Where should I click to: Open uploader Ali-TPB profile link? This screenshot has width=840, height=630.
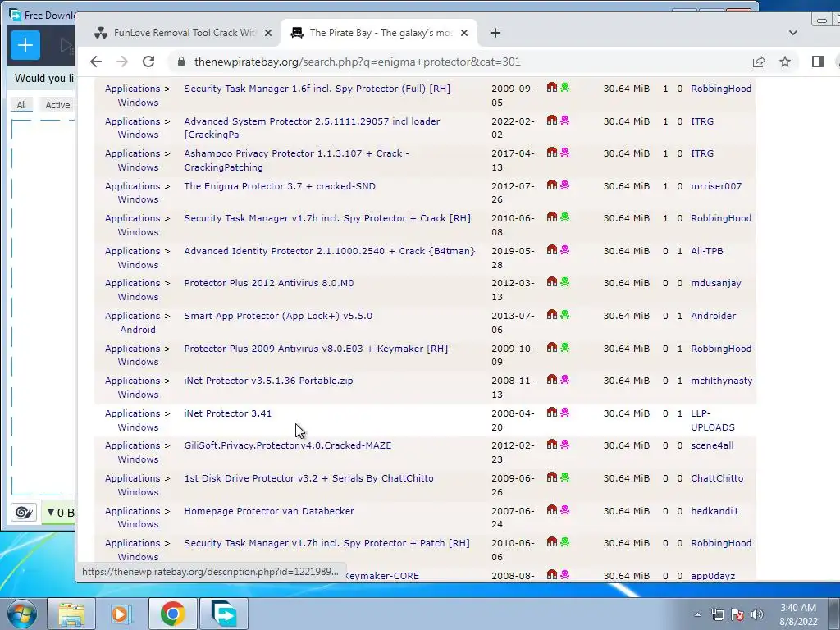tap(706, 251)
